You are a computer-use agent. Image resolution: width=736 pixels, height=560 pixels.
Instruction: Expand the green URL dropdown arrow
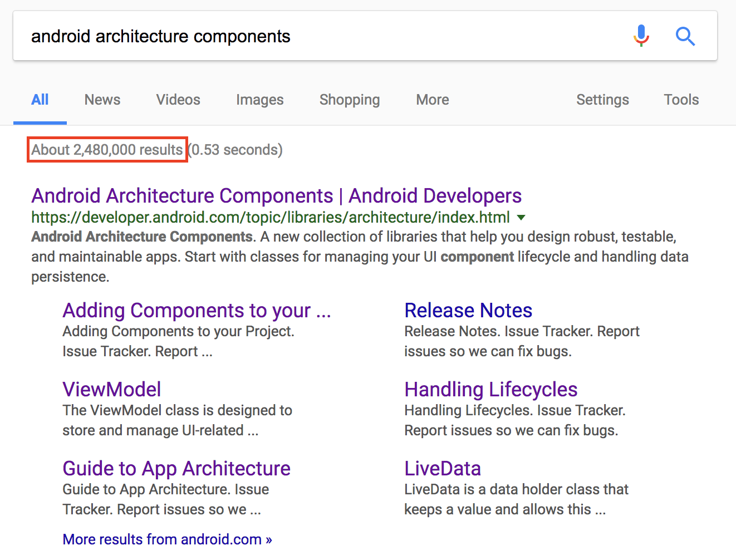point(521,217)
